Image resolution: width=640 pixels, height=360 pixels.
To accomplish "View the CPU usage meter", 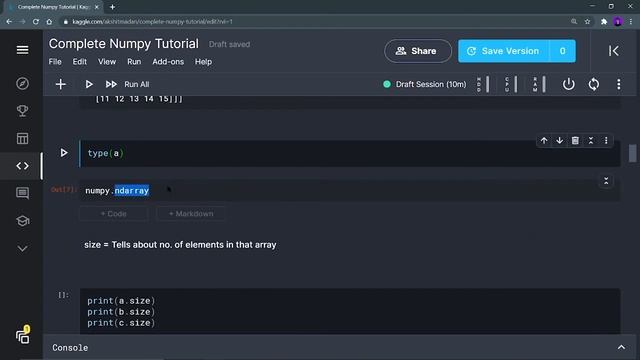I will tap(511, 84).
